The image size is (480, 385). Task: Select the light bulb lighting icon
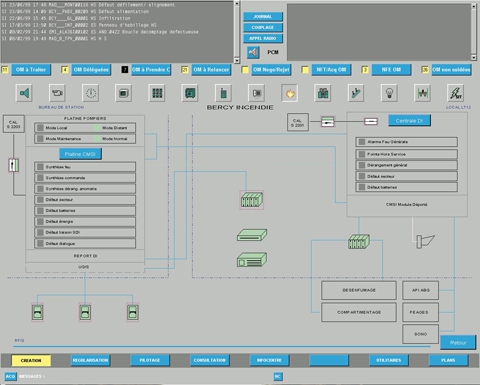click(x=389, y=93)
